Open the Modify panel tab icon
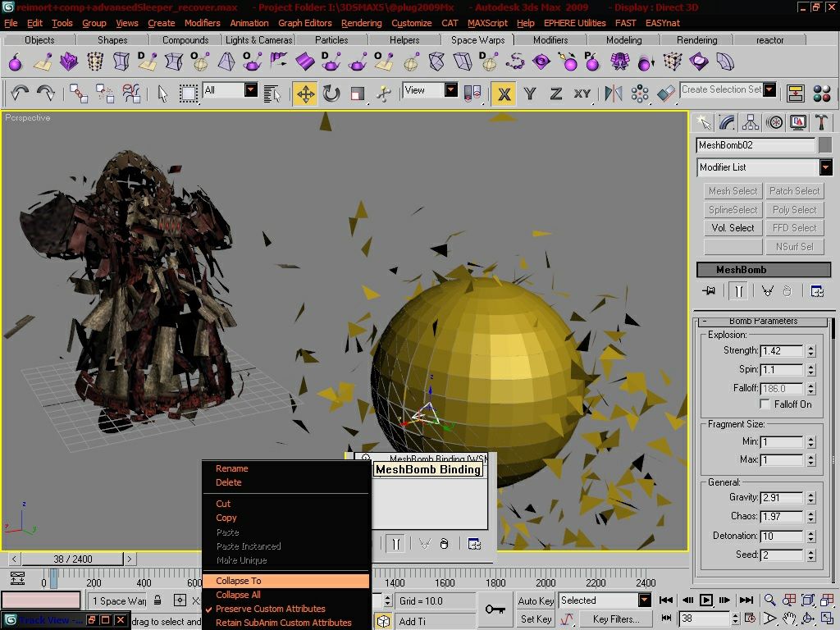Viewport: 840px width, 630px height. click(x=727, y=123)
